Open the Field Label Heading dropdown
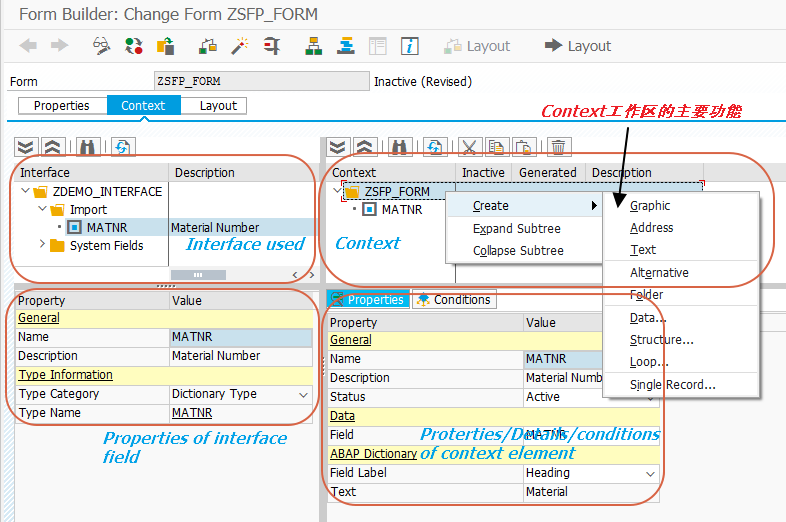The height and width of the screenshot is (522, 786). click(x=650, y=473)
